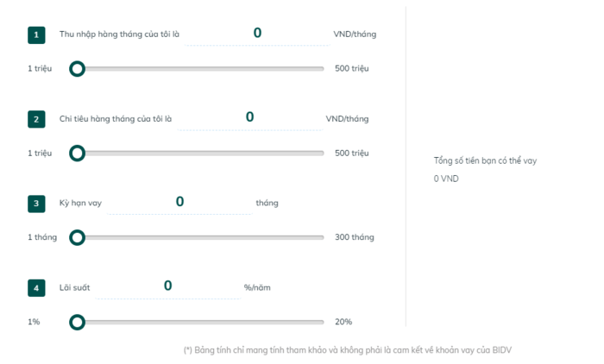Set the loan term slider to 300 tháng end
Screen dimensions: 604x364
322,237
